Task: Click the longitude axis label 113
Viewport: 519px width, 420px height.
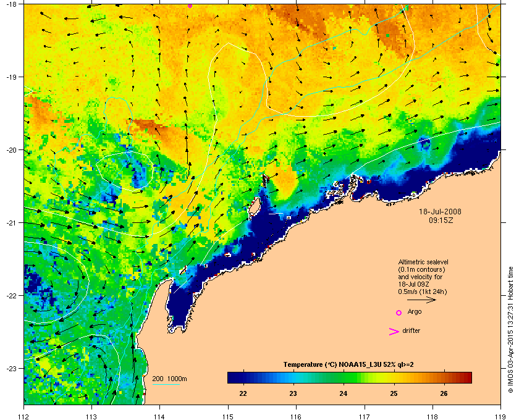Action: click(x=91, y=416)
